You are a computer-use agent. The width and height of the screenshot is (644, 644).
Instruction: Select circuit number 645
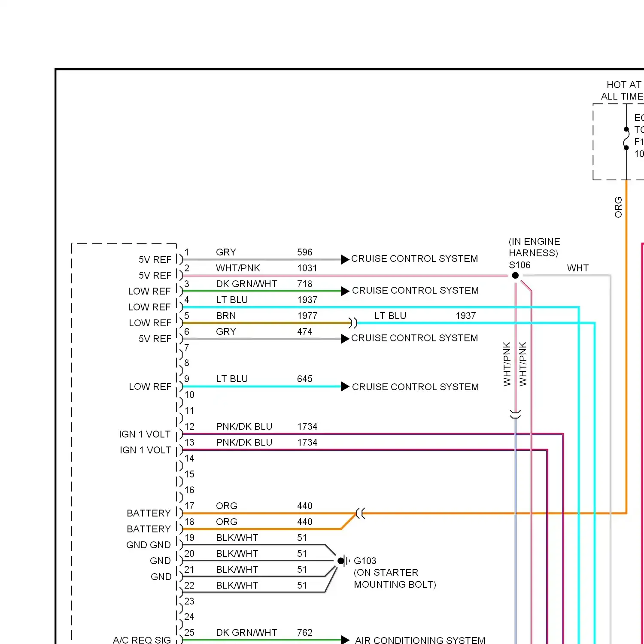point(305,379)
